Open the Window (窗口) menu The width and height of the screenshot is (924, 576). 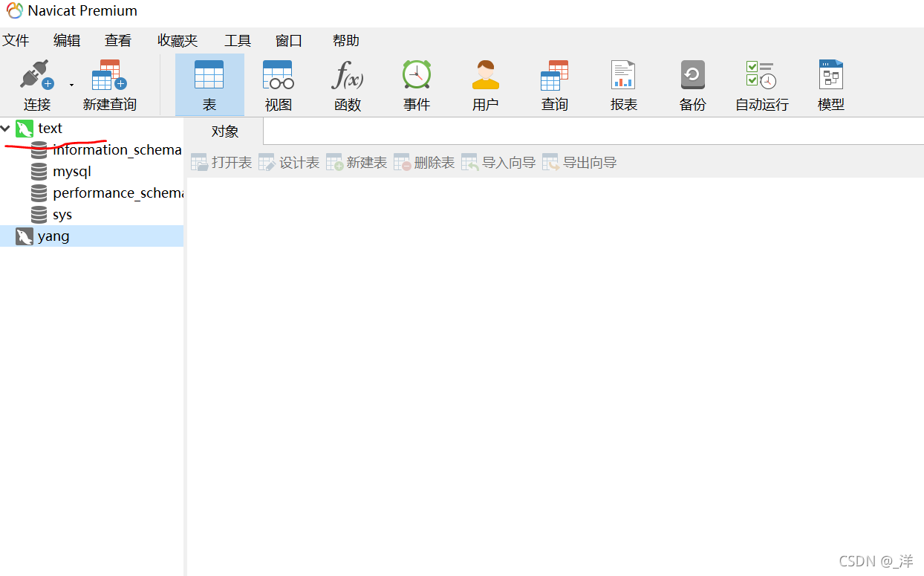point(289,41)
